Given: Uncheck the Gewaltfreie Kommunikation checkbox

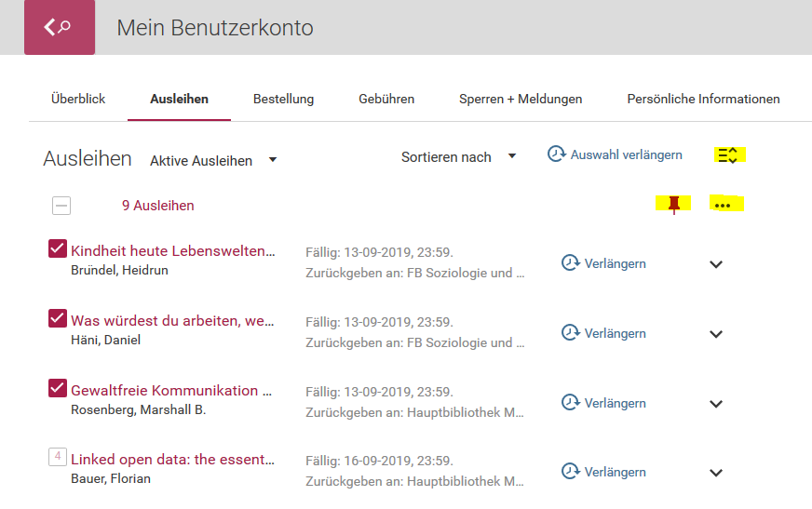Looking at the screenshot, I should (58, 388).
